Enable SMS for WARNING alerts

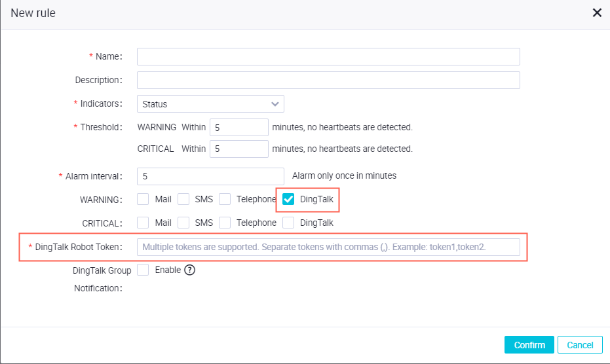(x=183, y=199)
